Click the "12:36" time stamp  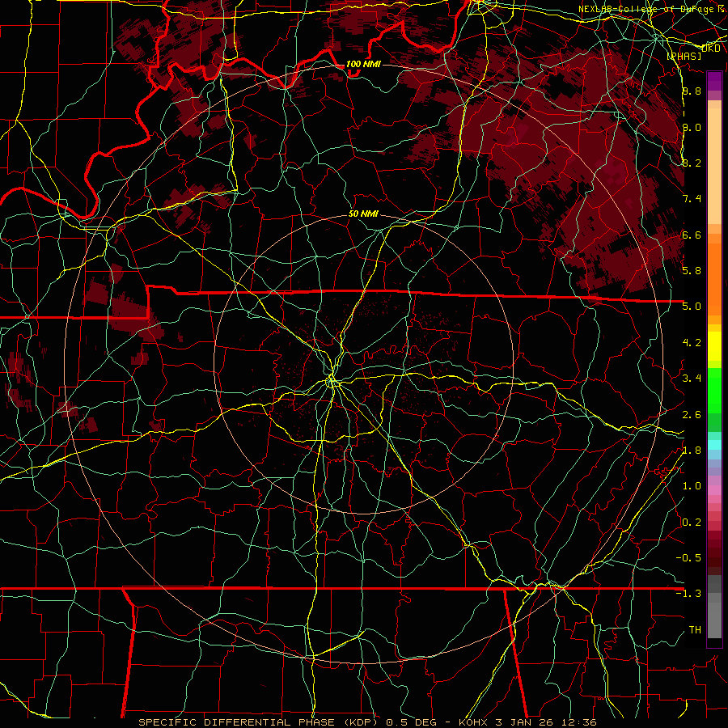pos(578,722)
